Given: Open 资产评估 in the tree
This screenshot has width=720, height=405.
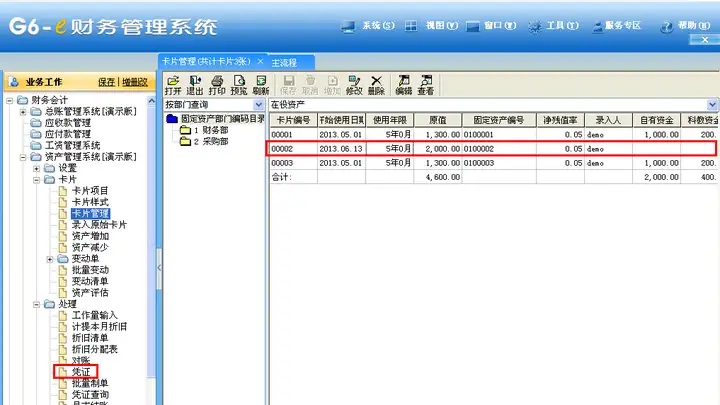Looking at the screenshot, I should [x=90, y=292].
